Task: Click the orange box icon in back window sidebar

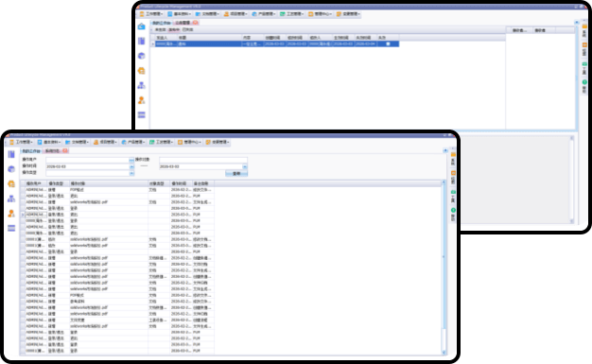Action: [142, 71]
